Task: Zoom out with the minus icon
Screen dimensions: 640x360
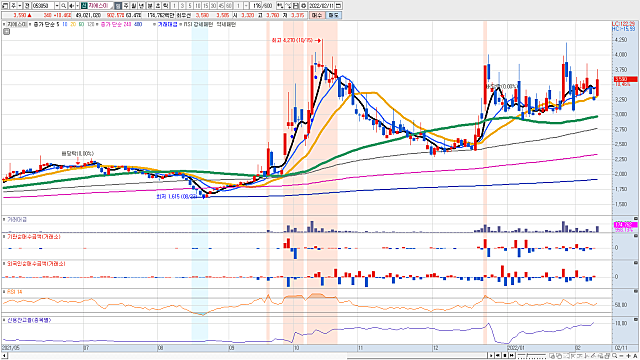Action: (x=622, y=356)
